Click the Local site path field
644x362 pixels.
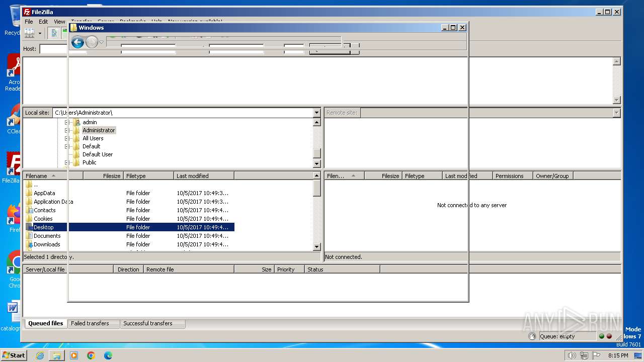pos(183,113)
